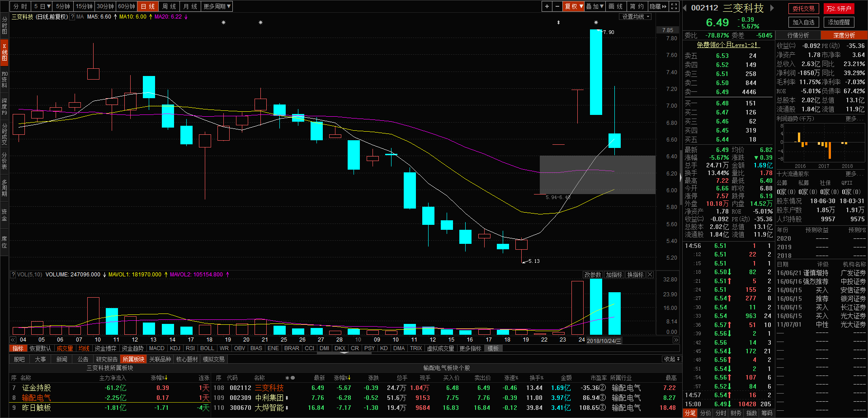Open VOL indicator help question mark
The width and height of the screenshot is (868, 418).
point(13,275)
